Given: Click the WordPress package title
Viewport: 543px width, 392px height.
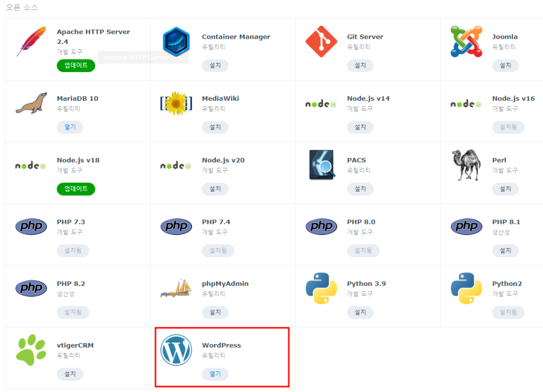Looking at the screenshot, I should (222, 345).
